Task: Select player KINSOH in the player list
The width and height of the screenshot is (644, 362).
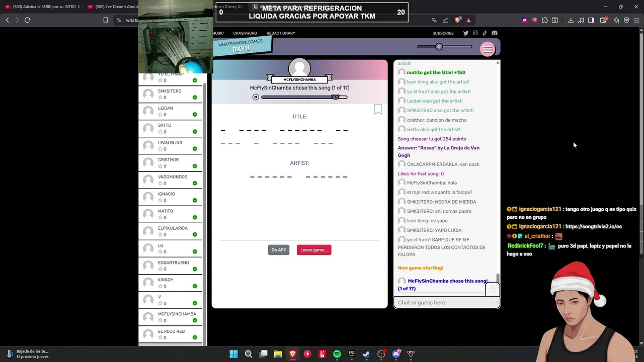Action: coord(171,283)
